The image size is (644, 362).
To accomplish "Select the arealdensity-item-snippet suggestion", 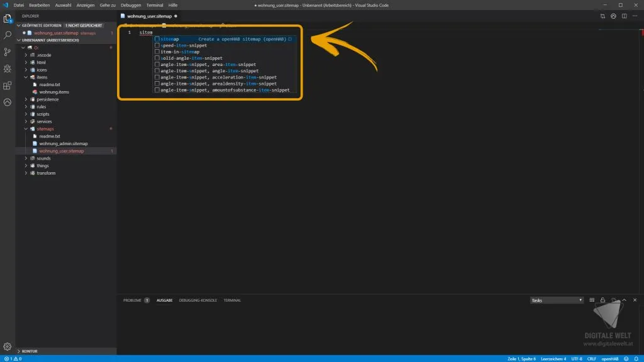I will click(x=225, y=84).
